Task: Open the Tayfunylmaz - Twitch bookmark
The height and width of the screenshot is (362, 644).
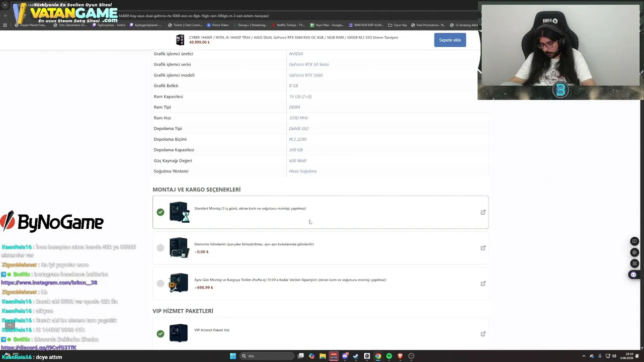Action: [x=108, y=25]
